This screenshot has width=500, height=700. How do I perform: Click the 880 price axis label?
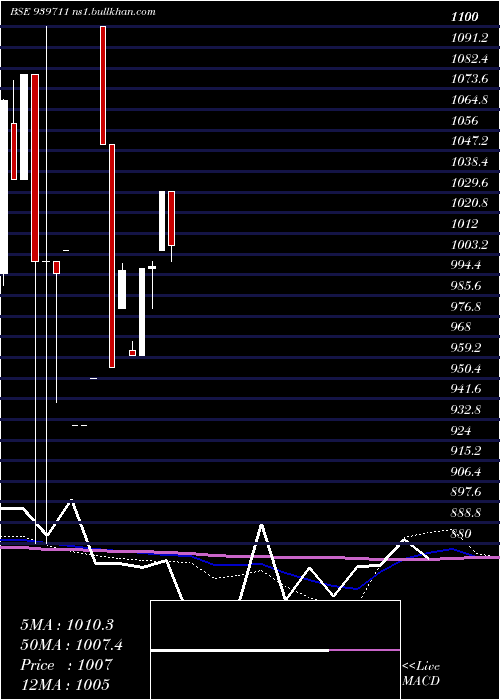(461, 534)
